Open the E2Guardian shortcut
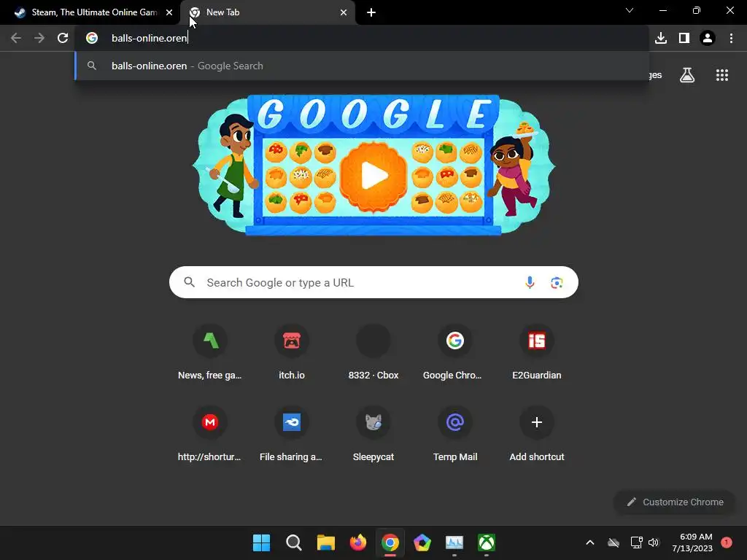The image size is (747, 560). (x=537, y=353)
